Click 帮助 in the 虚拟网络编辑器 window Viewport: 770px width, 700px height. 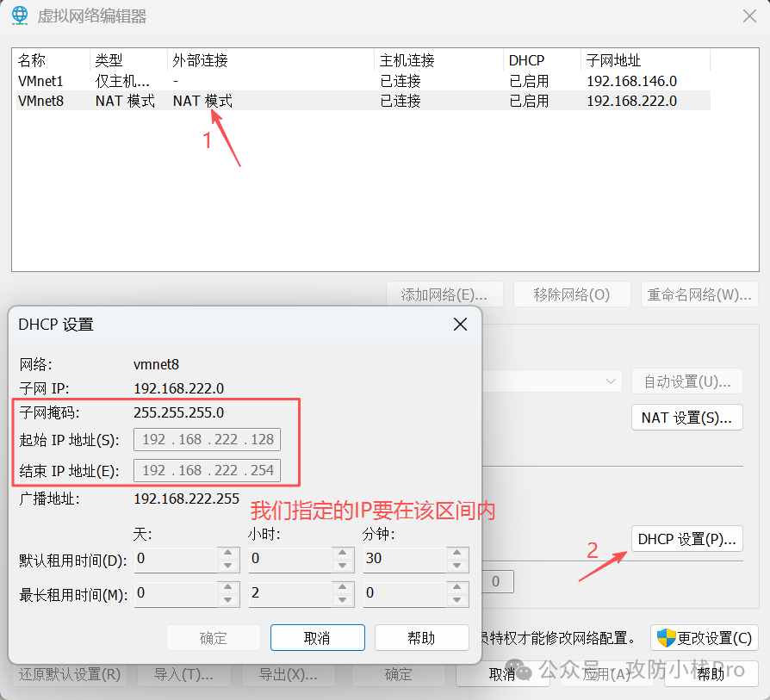711,674
